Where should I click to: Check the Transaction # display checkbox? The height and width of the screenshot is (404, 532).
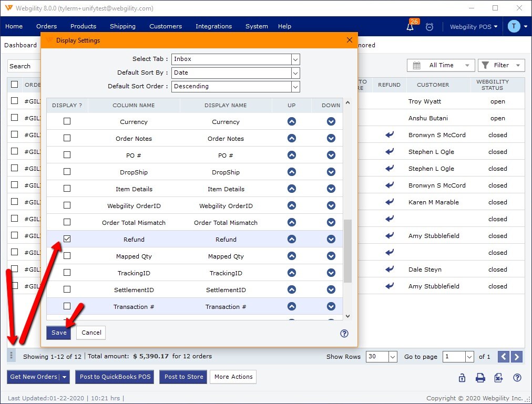[x=67, y=306]
